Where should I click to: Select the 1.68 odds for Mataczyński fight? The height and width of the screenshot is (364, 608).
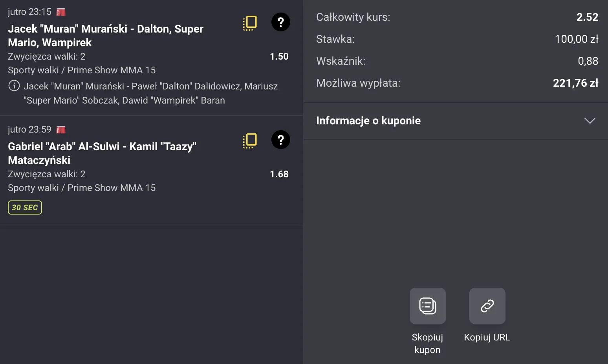[279, 174]
